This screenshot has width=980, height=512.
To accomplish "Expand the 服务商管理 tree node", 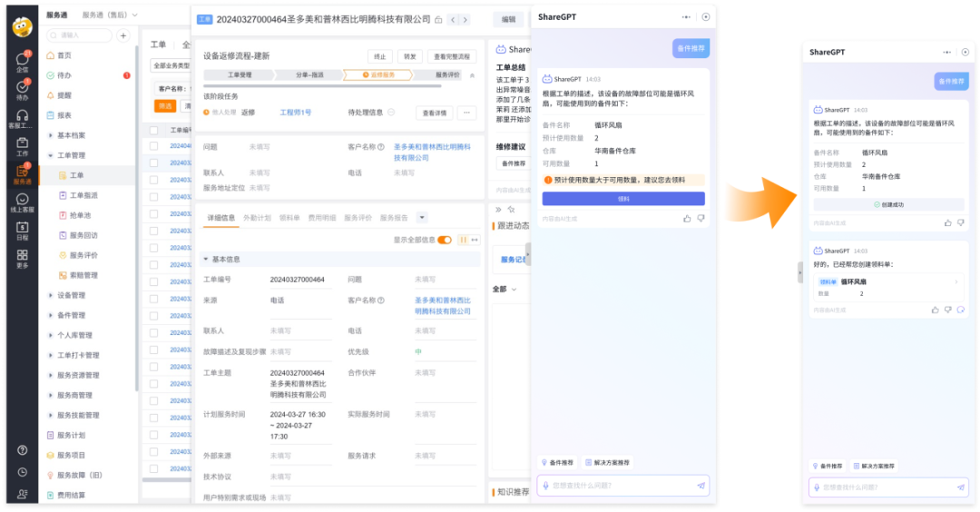I will click(51, 396).
